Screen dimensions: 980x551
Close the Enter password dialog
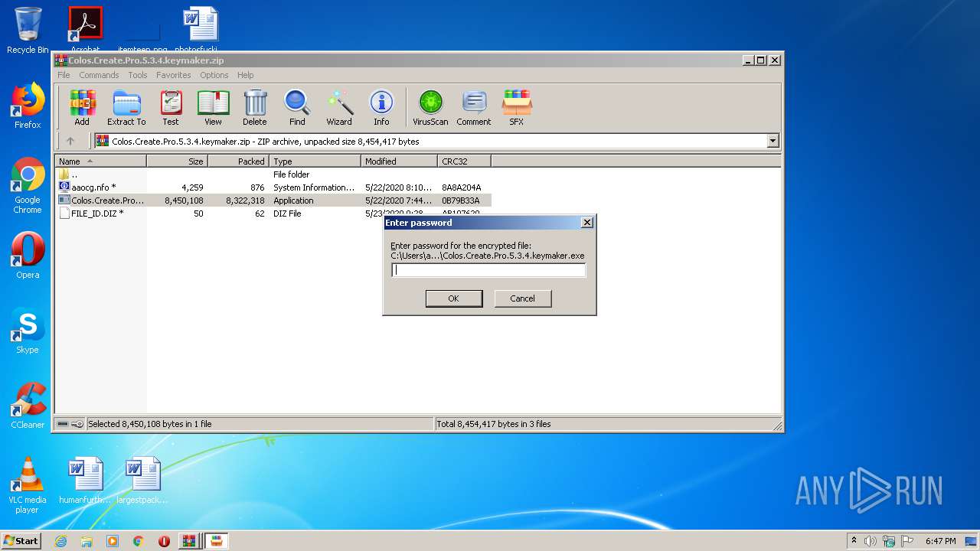(587, 223)
